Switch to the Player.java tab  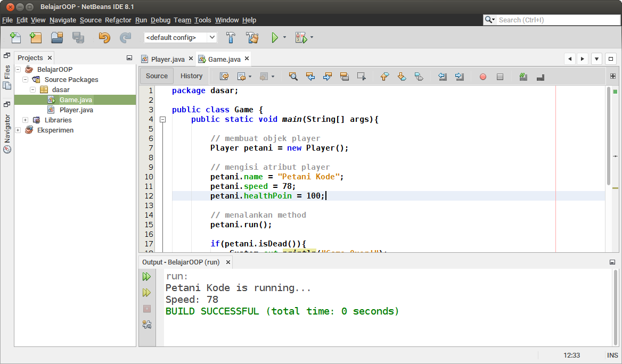[x=166, y=59]
